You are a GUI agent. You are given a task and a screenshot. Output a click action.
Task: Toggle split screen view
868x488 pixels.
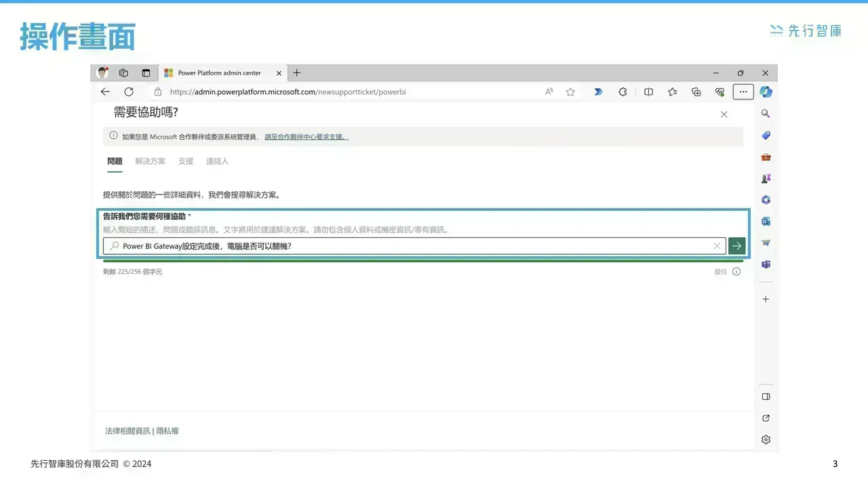click(648, 92)
